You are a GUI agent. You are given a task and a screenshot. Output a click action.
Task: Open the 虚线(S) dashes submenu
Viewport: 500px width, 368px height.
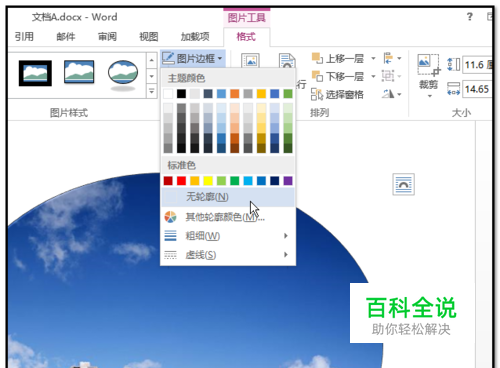228,255
